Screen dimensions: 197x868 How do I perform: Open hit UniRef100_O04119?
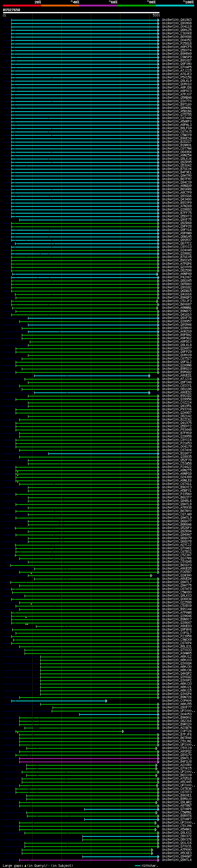(x=176, y=26)
